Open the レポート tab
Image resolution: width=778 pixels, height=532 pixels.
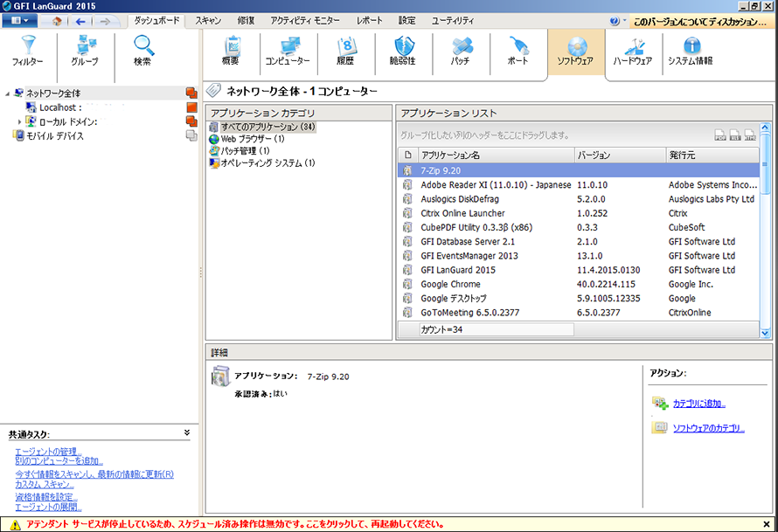369,21
